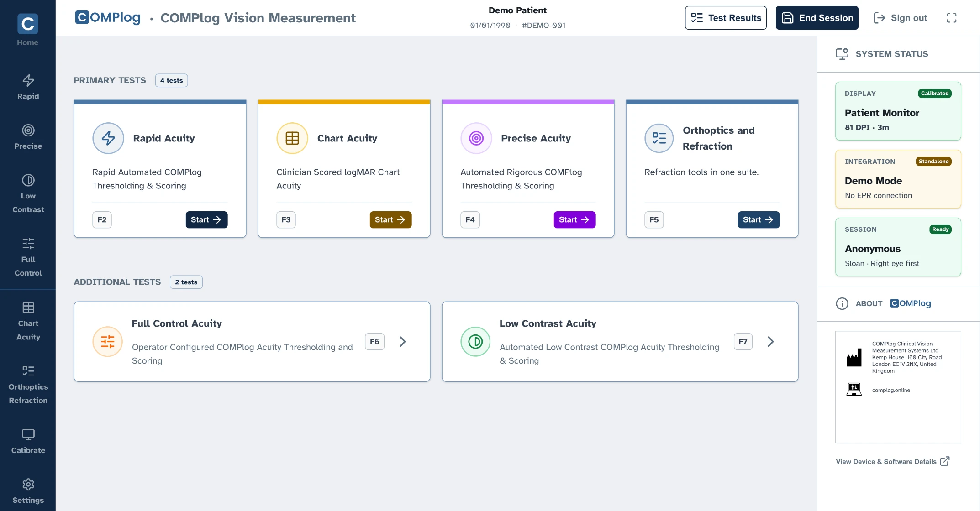Image resolution: width=980 pixels, height=511 pixels.
Task: Open Home in the sidebar
Action: tap(28, 30)
